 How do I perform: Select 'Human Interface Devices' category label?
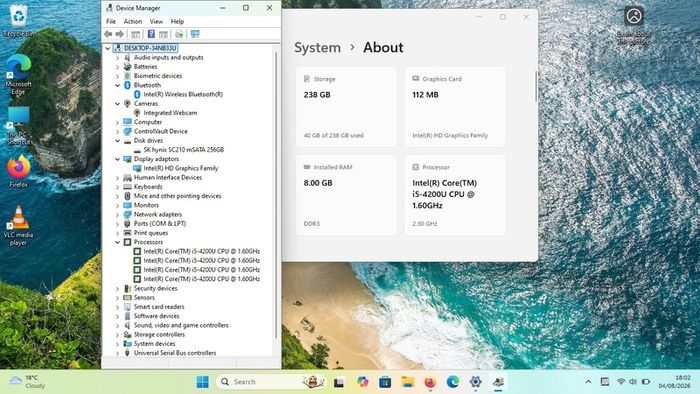pyautogui.click(x=168, y=178)
